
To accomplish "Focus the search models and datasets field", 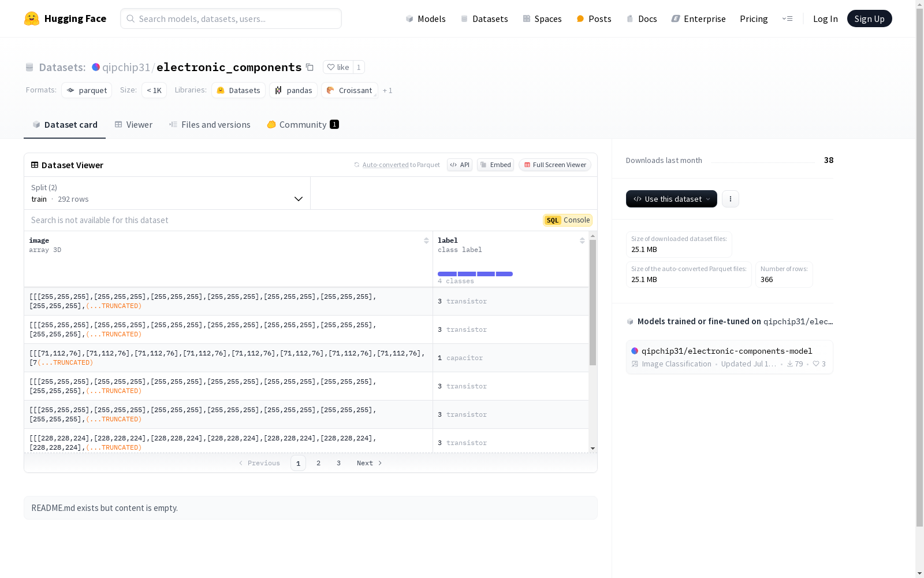I will point(231,18).
